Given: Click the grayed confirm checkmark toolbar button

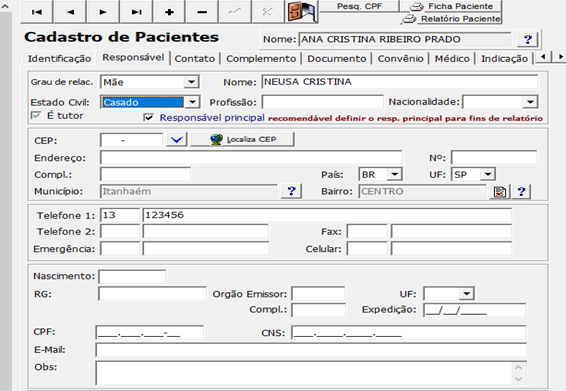Looking at the screenshot, I should click(x=235, y=12).
